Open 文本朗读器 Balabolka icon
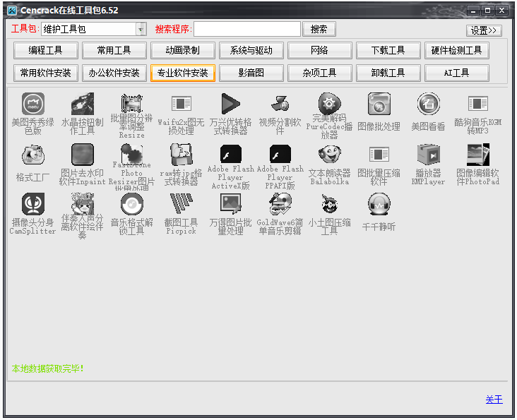Viewport: 517px width, 420px height. 329,155
